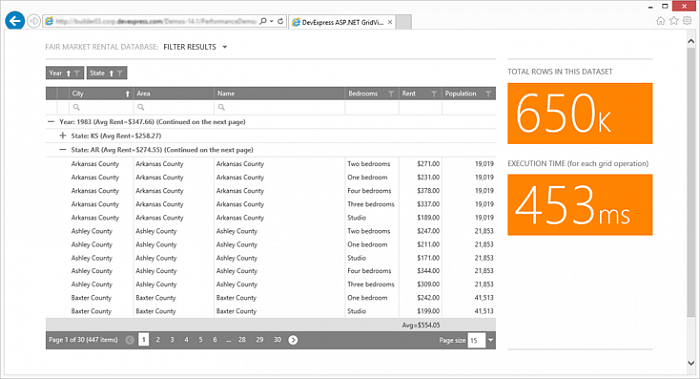
Task: Go to the next page arrow in pager
Action: [x=293, y=340]
